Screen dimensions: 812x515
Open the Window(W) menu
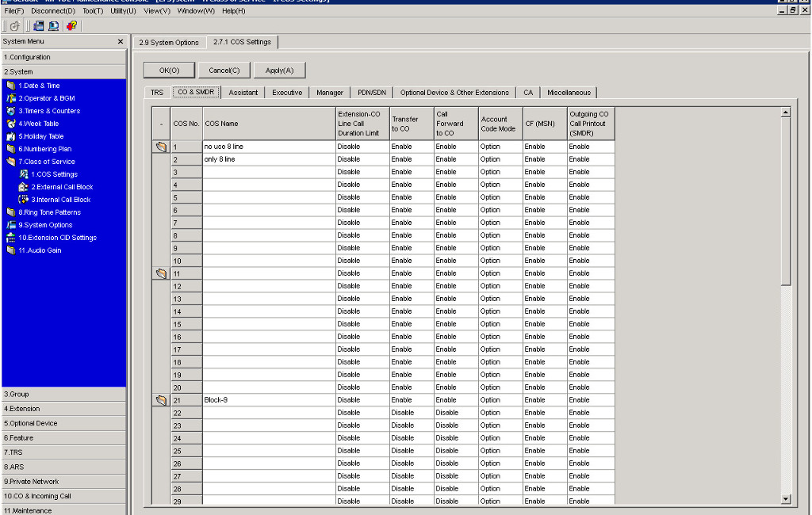196,11
